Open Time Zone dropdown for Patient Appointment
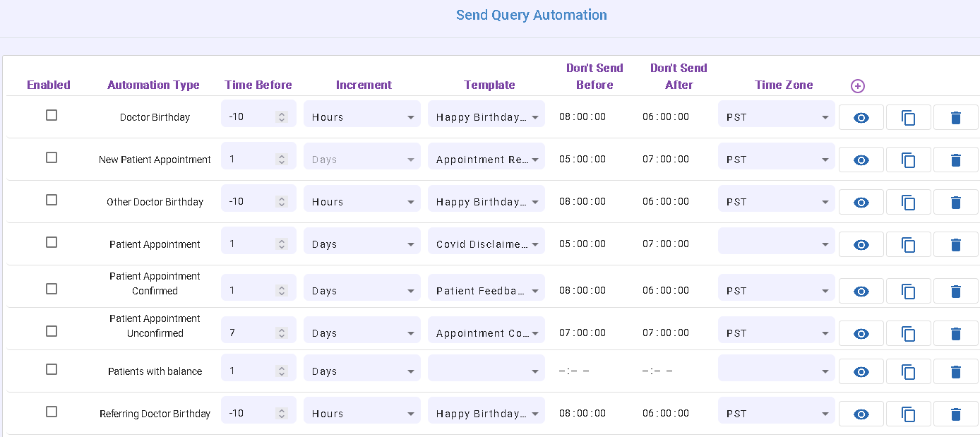980x437 pixels. pos(776,244)
